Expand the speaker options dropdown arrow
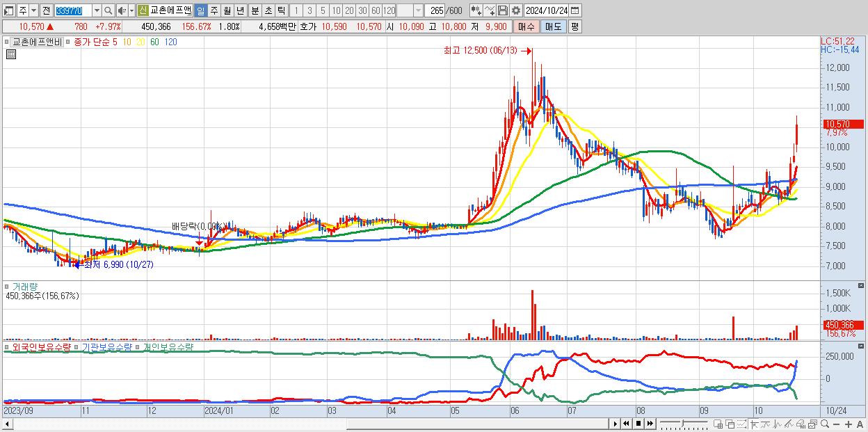The image size is (868, 432). 131,10
